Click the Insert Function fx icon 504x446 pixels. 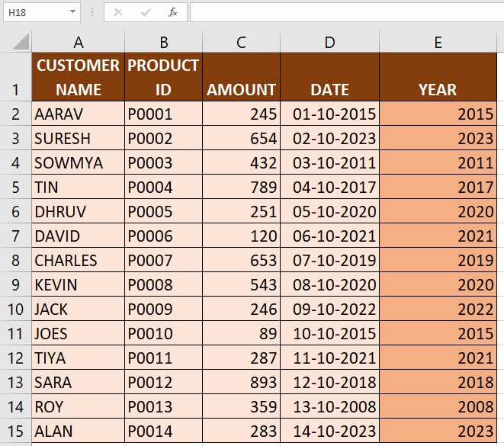point(173,12)
